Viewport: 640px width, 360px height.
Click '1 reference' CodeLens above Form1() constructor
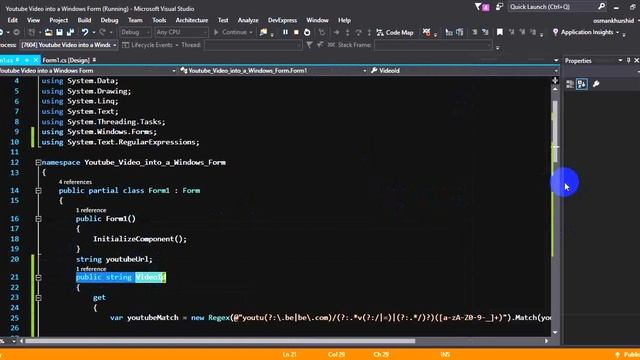[x=91, y=210]
